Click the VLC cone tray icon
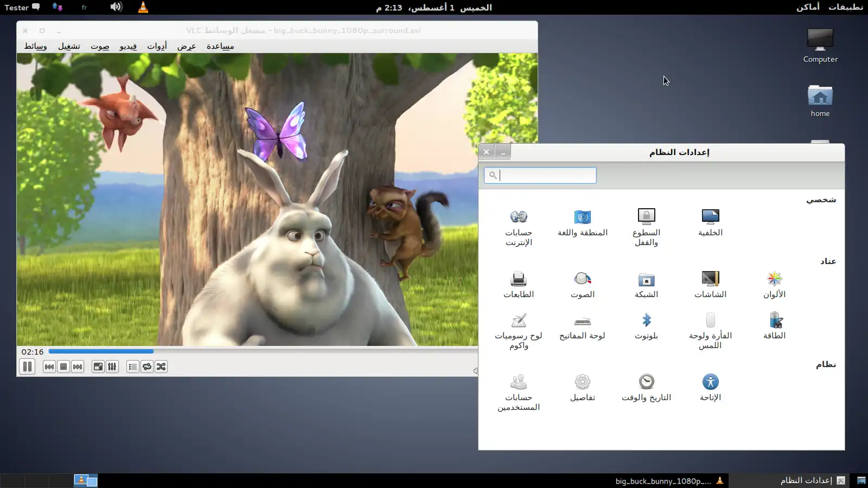The height and width of the screenshot is (488, 868). click(x=143, y=7)
